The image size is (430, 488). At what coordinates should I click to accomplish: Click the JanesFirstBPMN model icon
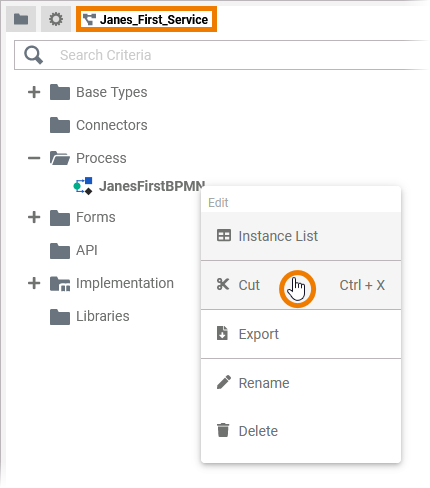pyautogui.click(x=83, y=186)
